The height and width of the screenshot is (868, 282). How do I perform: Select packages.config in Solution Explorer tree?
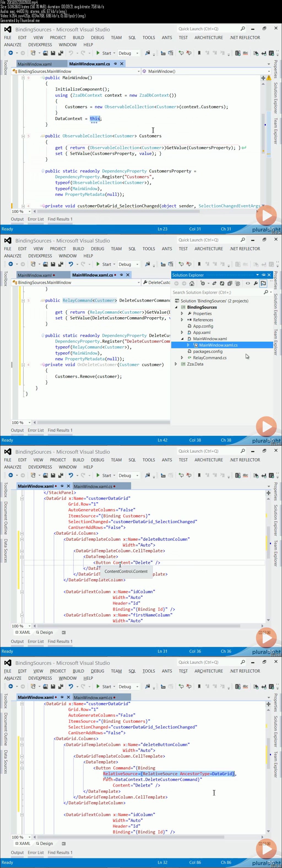[208, 352]
